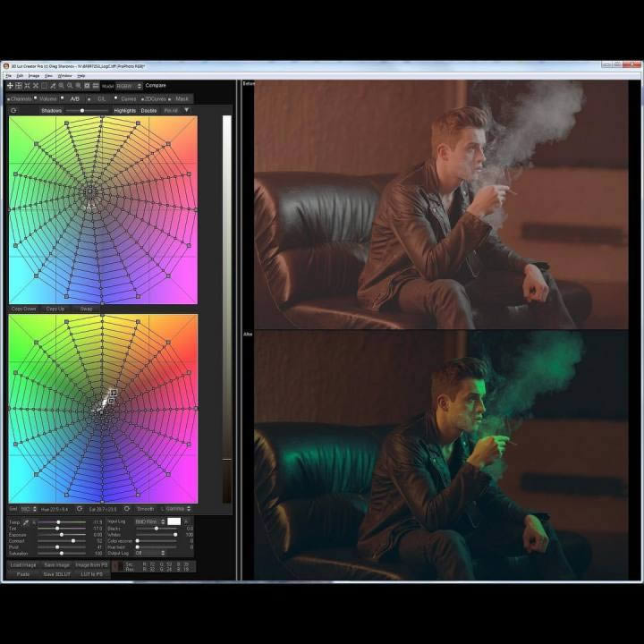Click the inward-arrows shrink grid icon
Screen dimensions: 644x644
tap(27, 86)
